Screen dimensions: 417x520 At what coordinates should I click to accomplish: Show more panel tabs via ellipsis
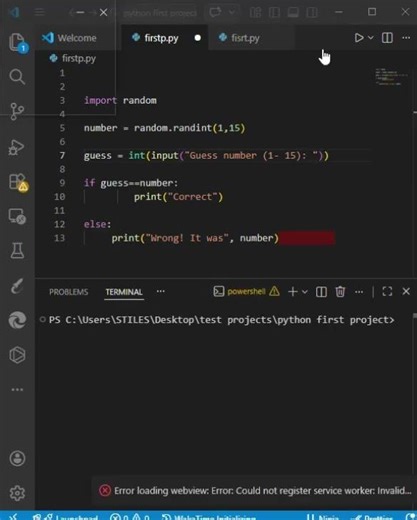pos(161,291)
